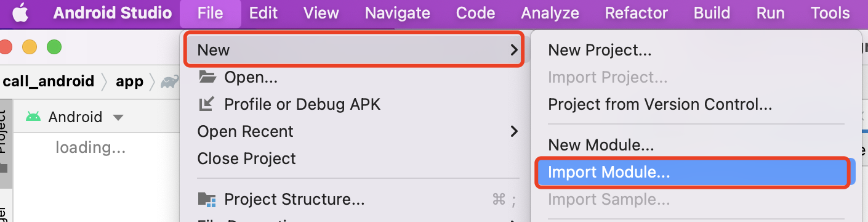Choose New Module in the submenu
The height and width of the screenshot is (222, 868).
click(x=601, y=146)
